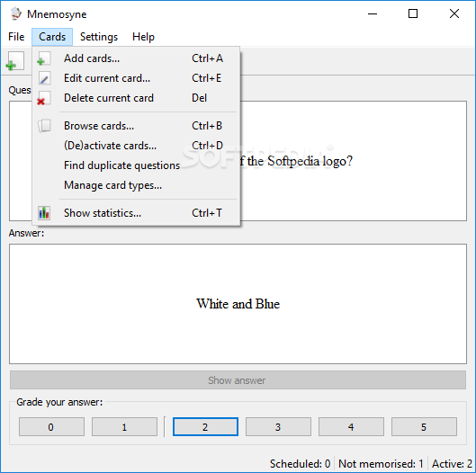The image size is (476, 473).
Task: Click the Ctrl+E shortcut label
Action: click(206, 78)
